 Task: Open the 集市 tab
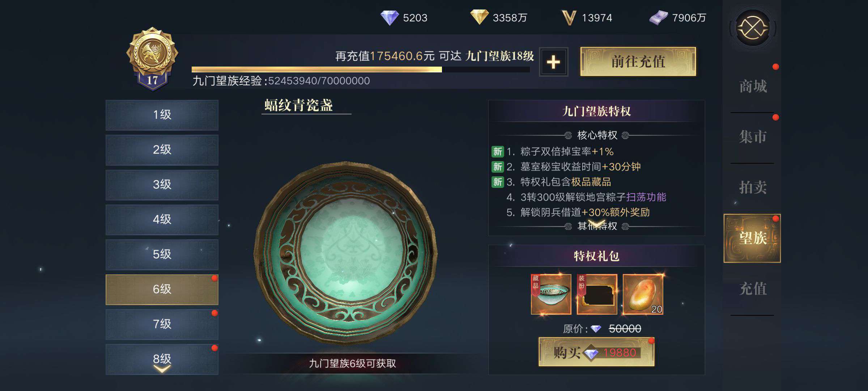click(753, 137)
